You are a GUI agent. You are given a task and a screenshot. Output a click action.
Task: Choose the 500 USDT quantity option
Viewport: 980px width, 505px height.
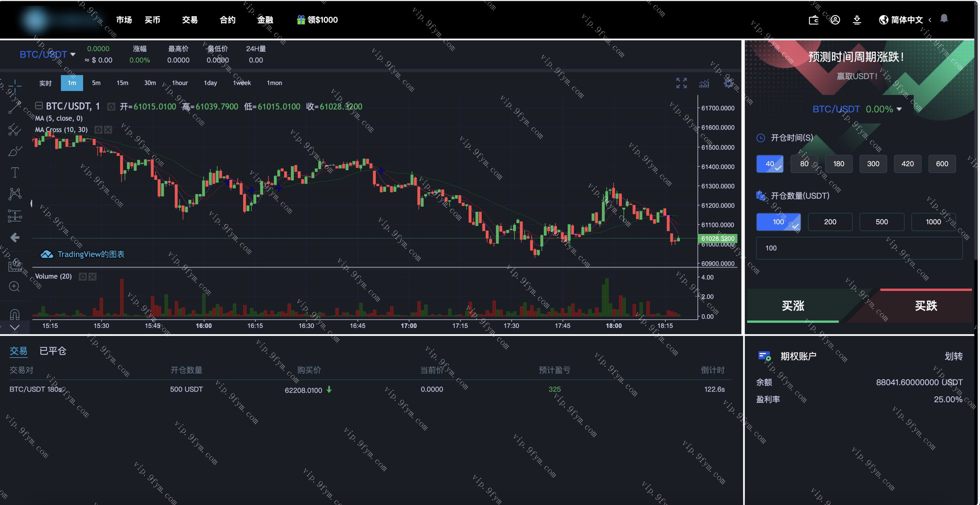tap(882, 222)
